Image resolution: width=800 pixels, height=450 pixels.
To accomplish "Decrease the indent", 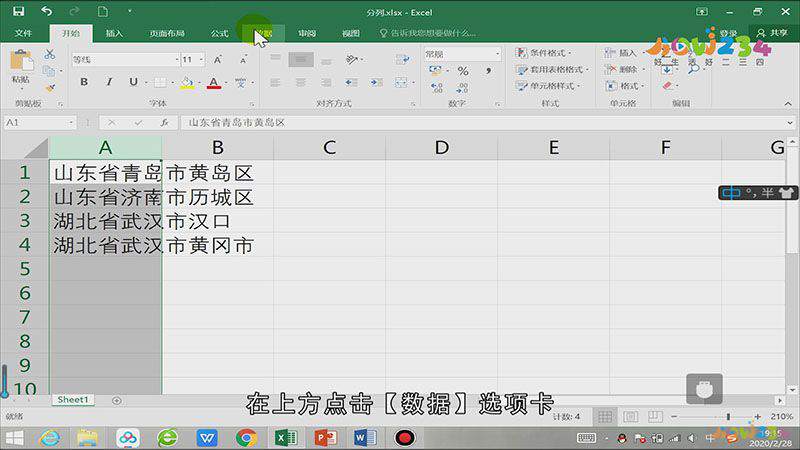I will pos(351,82).
